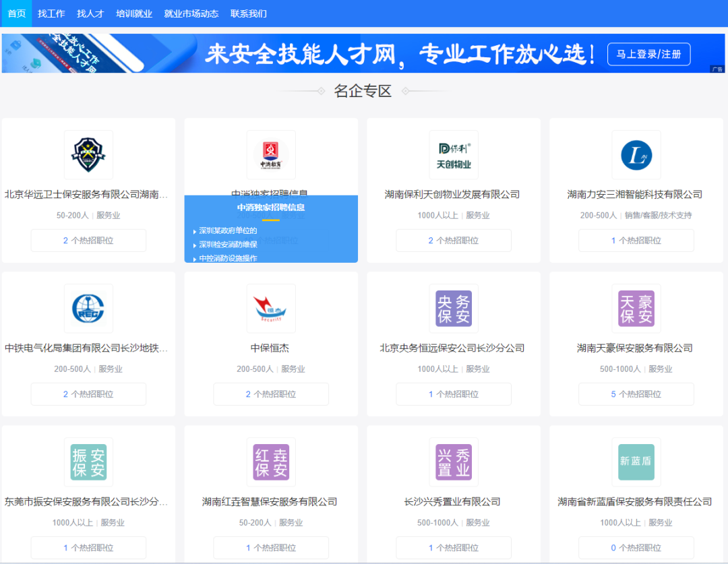Go to the 首页 tab
Image resolution: width=728 pixels, height=564 pixels.
click(16, 13)
